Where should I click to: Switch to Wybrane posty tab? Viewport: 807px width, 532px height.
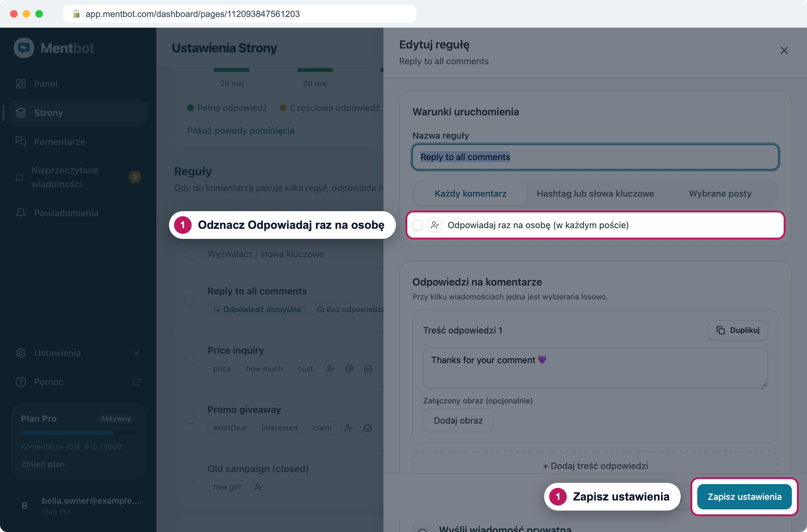tap(720, 194)
